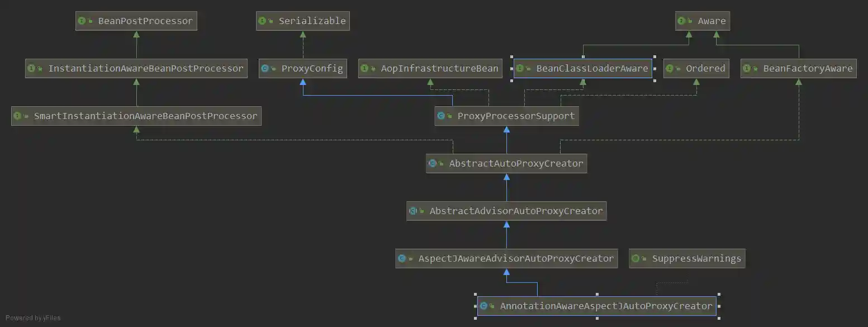This screenshot has width=868, height=327.
Task: Select the BeanClassLoaderAware node
Action: 582,69
